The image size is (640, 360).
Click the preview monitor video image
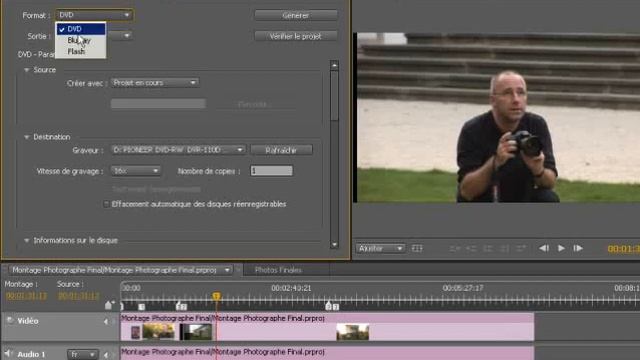pyautogui.click(x=498, y=118)
